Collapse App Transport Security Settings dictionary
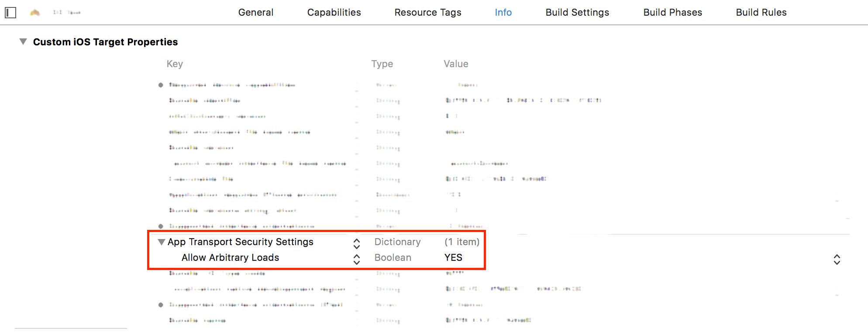The image size is (868, 335). point(162,242)
